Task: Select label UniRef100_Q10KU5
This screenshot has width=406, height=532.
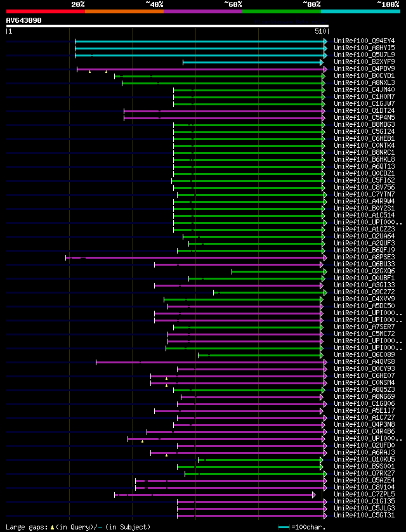Action: pyautogui.click(x=364, y=460)
